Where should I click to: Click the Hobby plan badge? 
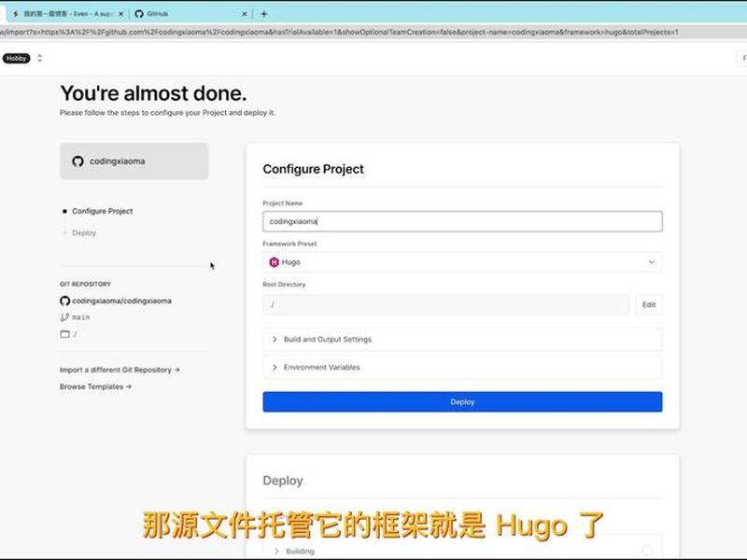click(16, 58)
